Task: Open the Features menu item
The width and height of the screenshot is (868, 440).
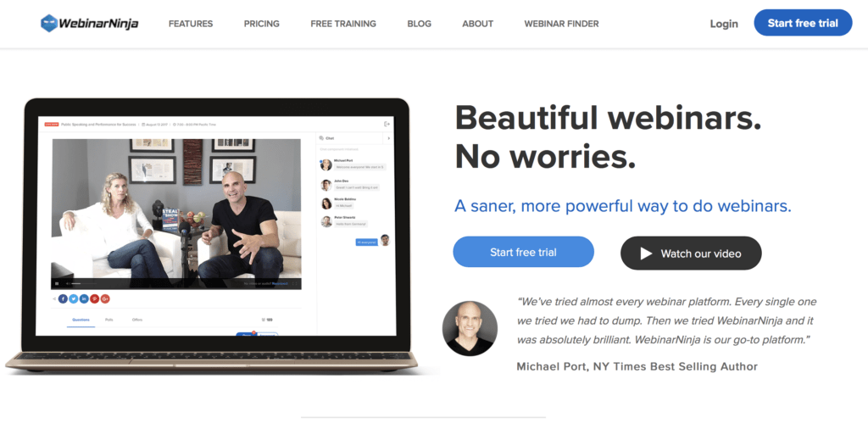Action: (x=191, y=24)
